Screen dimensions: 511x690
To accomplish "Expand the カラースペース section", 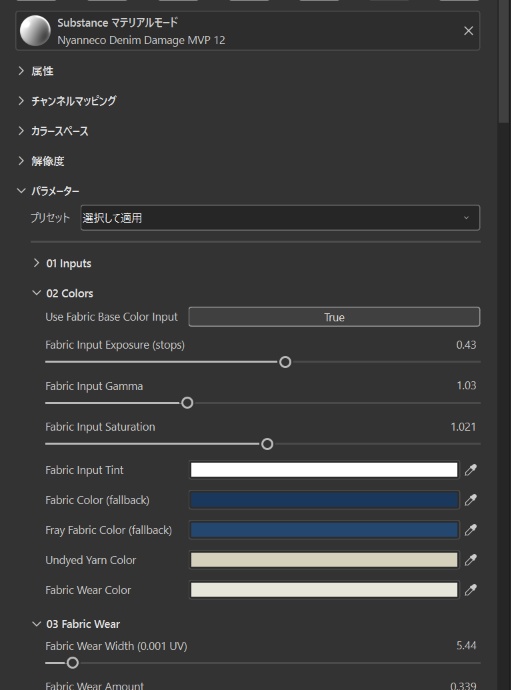I will tap(21, 131).
